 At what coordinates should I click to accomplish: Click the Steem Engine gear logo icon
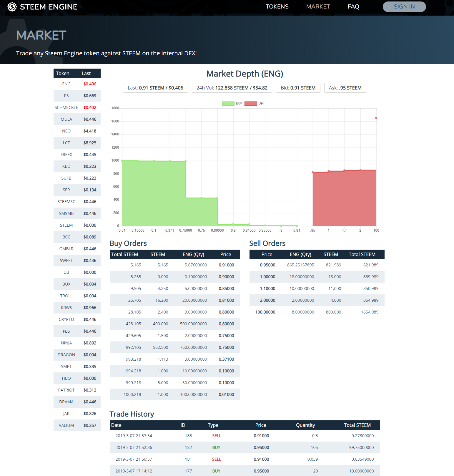tap(12, 6)
